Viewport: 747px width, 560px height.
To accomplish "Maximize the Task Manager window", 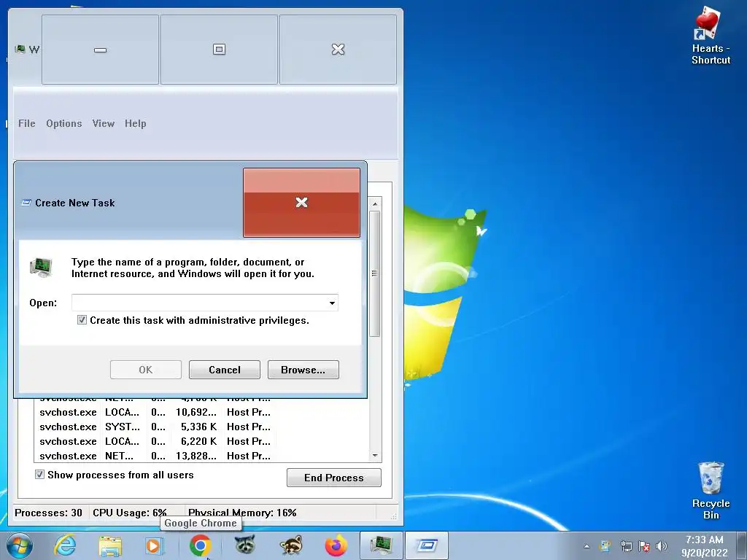I will pos(219,50).
